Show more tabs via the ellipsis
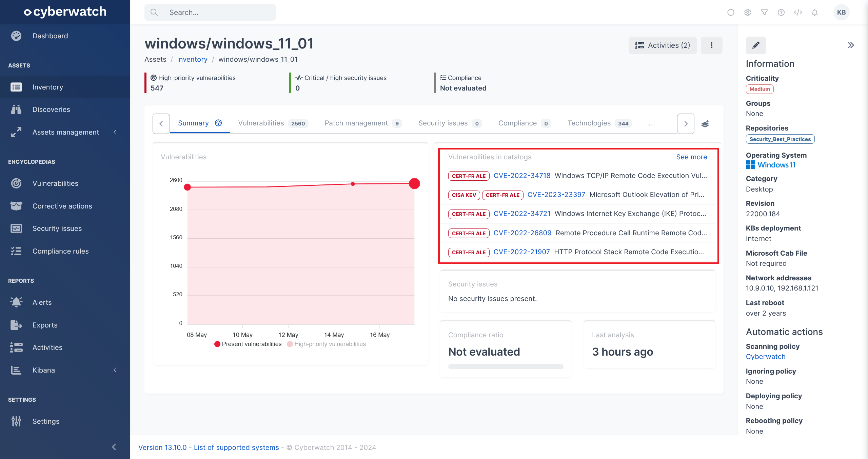This screenshot has height=459, width=868. [651, 124]
